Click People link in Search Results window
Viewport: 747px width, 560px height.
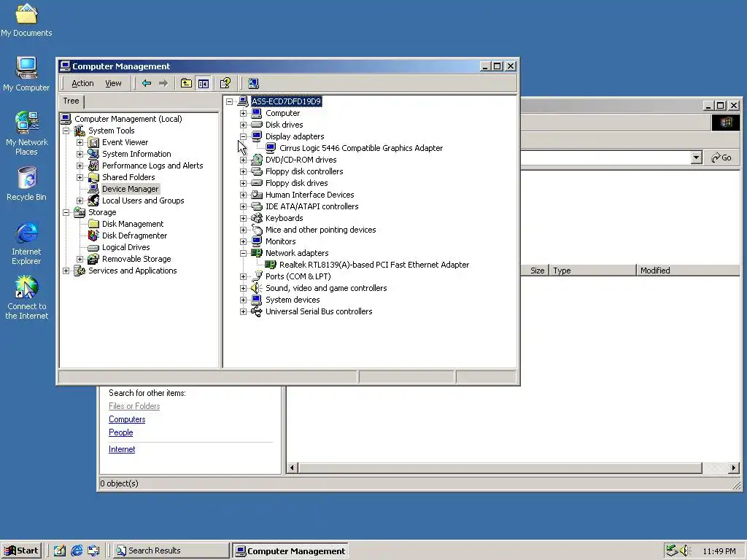point(120,432)
